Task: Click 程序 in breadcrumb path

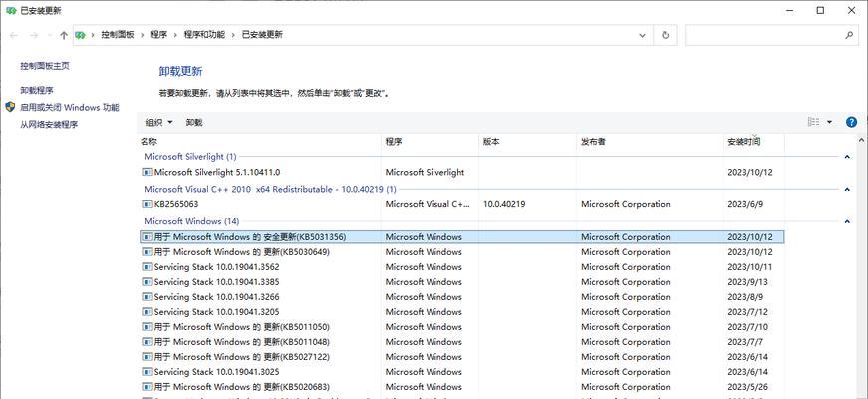Action: tap(158, 35)
